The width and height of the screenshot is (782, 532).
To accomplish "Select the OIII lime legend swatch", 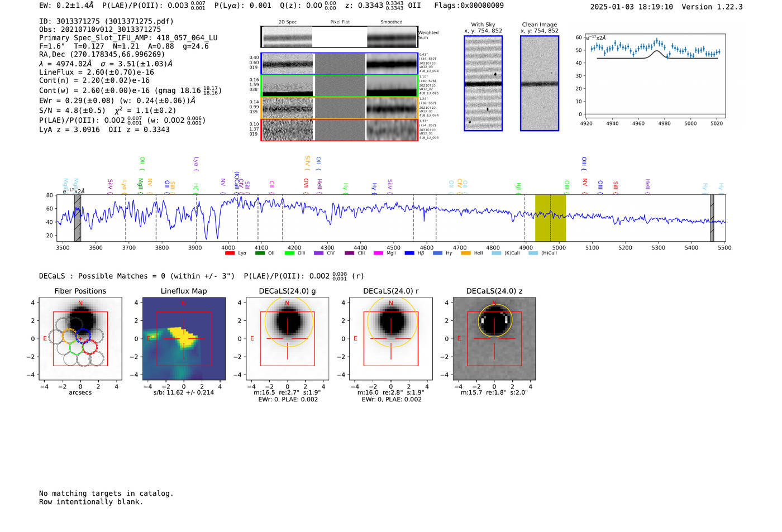I will (x=289, y=253).
